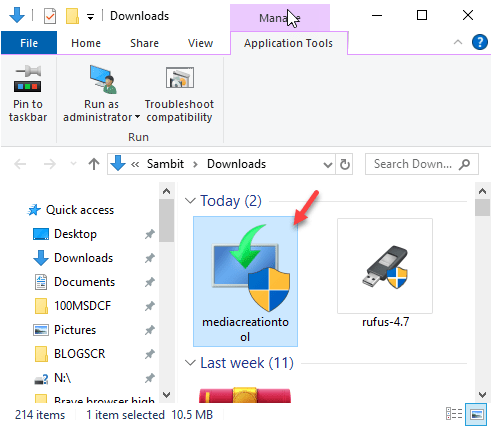Click New folder quick access icon
Screen dimensions: 492x427
[72, 16]
